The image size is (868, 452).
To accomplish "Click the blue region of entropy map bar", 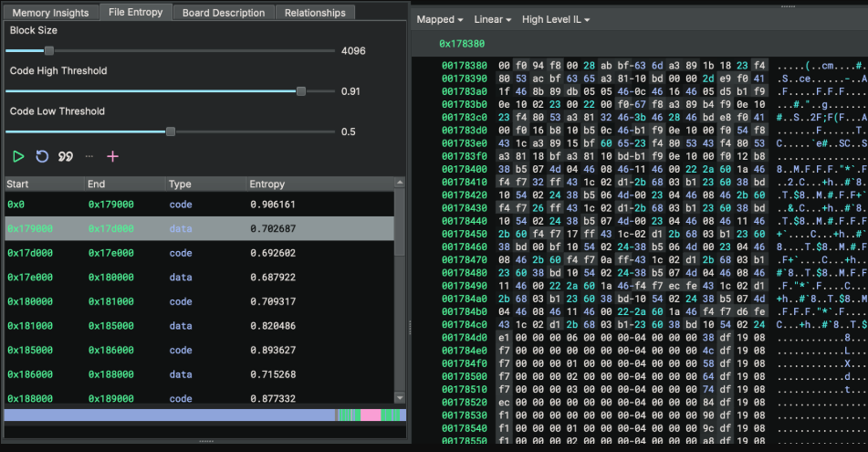I will pyautogui.click(x=170, y=415).
